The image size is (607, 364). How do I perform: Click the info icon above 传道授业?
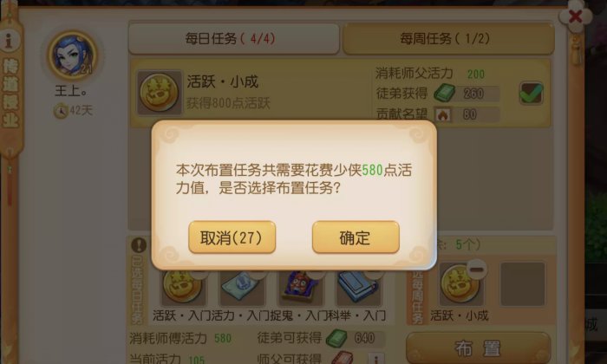10,40
